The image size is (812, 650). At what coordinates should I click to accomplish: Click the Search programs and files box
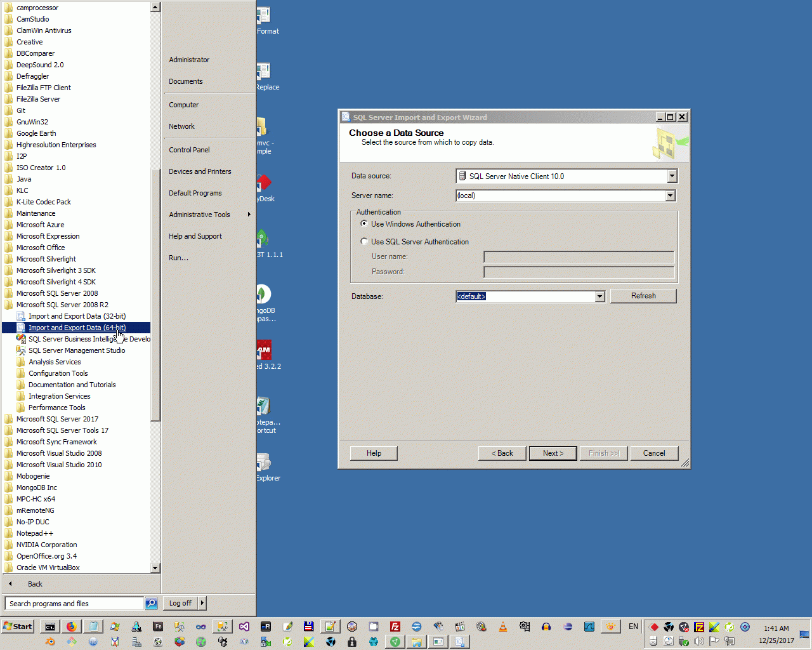pyautogui.click(x=74, y=604)
